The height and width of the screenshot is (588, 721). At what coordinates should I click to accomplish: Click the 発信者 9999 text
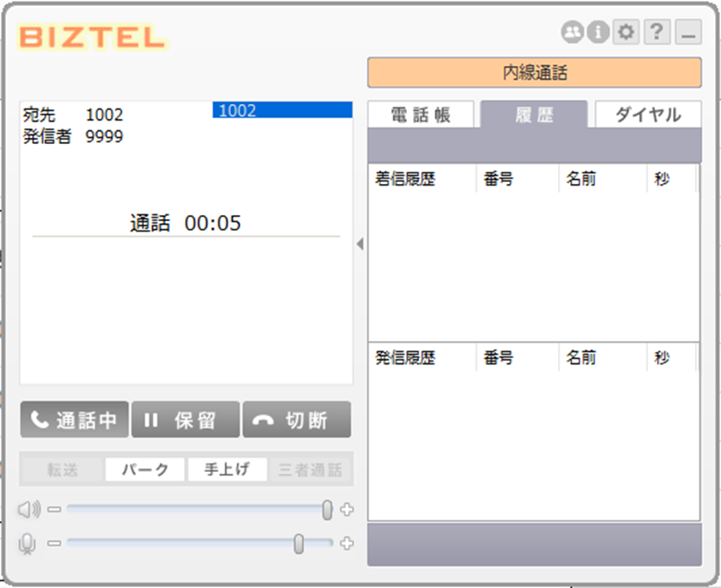pos(73,136)
